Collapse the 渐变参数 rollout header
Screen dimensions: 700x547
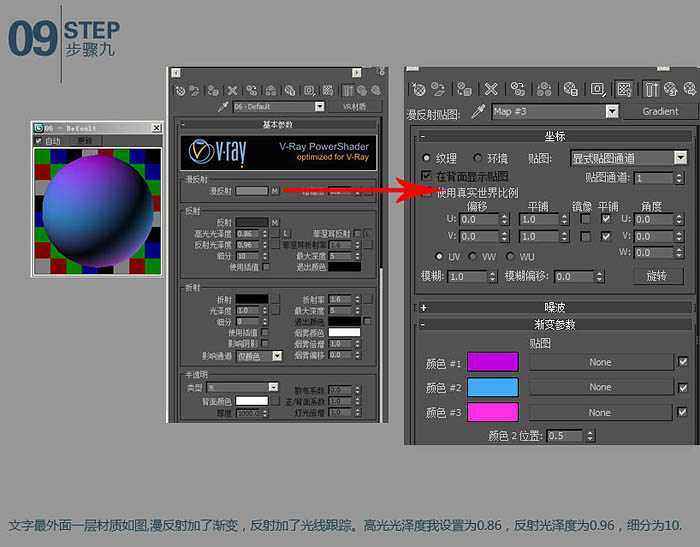coord(554,325)
